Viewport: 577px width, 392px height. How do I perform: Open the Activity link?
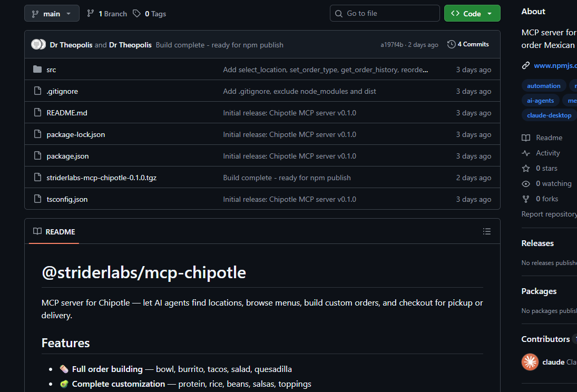(x=548, y=153)
